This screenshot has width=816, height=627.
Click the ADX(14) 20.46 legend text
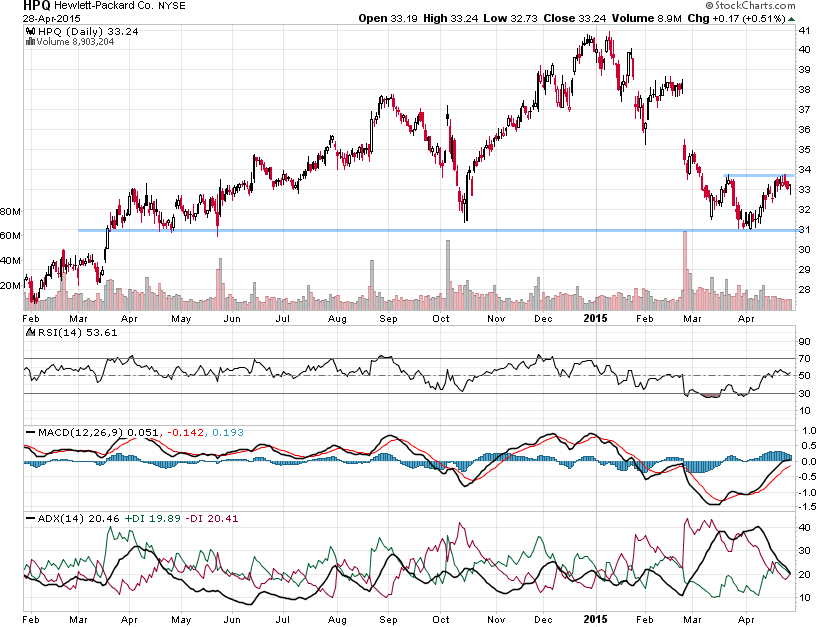click(79, 519)
